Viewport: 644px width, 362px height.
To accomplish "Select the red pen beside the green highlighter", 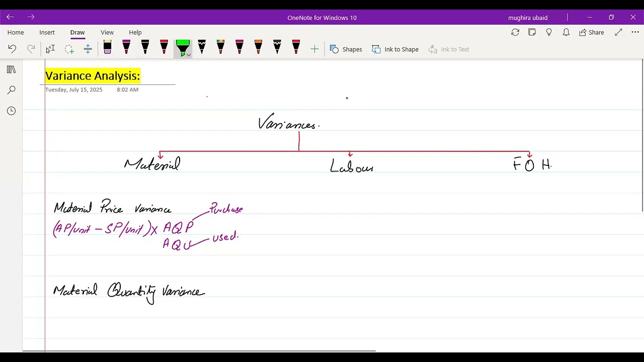I will click(164, 47).
